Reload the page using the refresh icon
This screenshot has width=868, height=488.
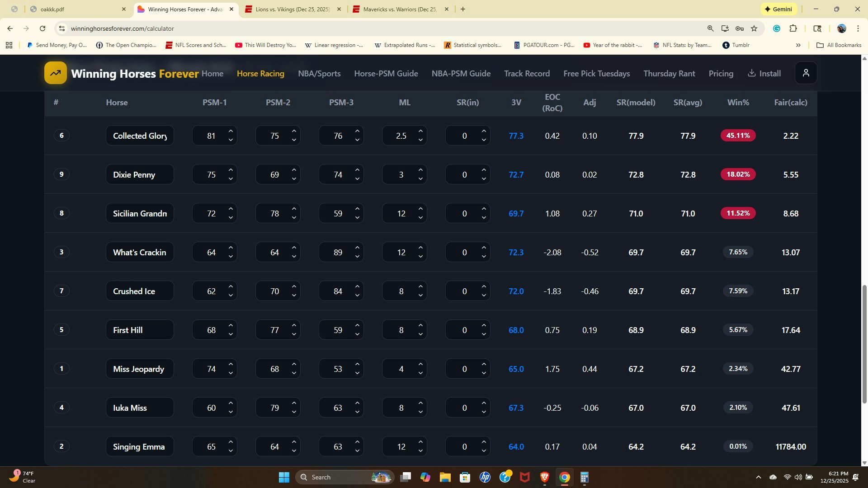(x=42, y=28)
